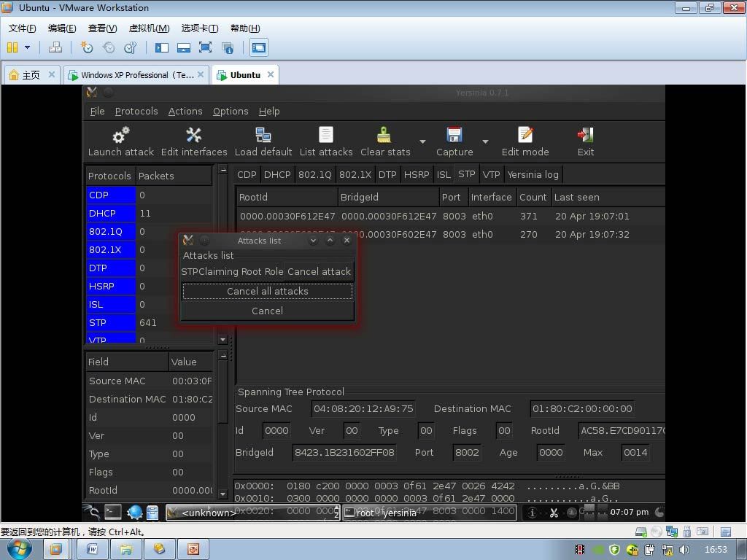Open the List attacks toolbar icon
This screenshot has width=747, height=560.
tap(325, 136)
